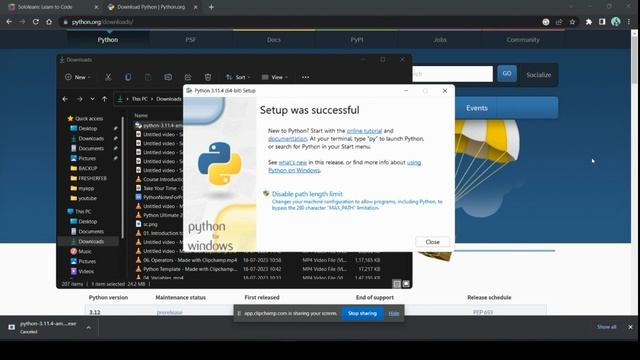Image resolution: width=640 pixels, height=360 pixels.
Task: Switch Explorer to large thumbnails view icon
Action: point(406,284)
